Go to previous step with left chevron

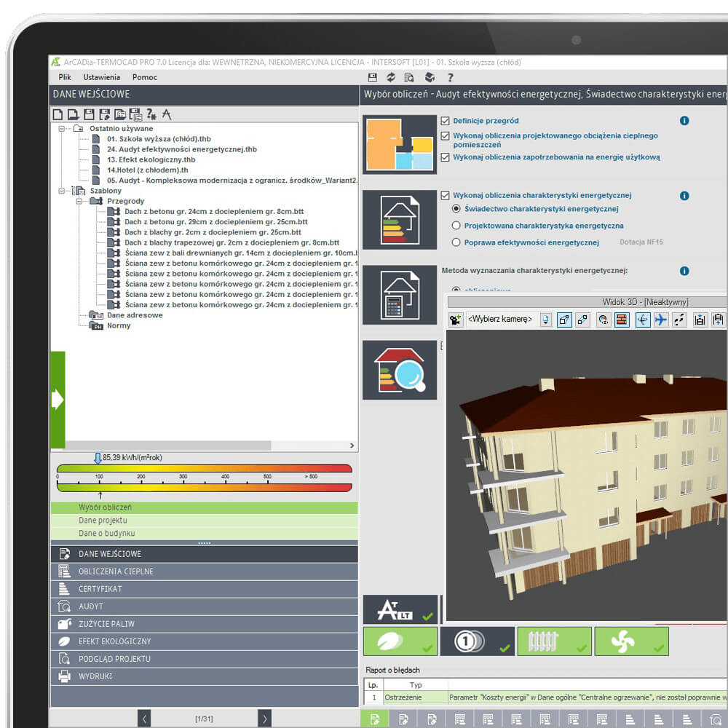click(x=144, y=719)
